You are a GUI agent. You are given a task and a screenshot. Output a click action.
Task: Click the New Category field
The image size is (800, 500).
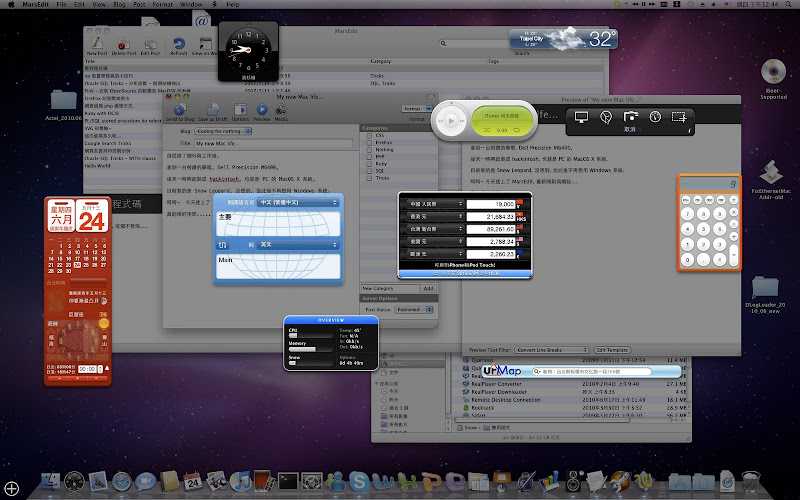pos(390,288)
